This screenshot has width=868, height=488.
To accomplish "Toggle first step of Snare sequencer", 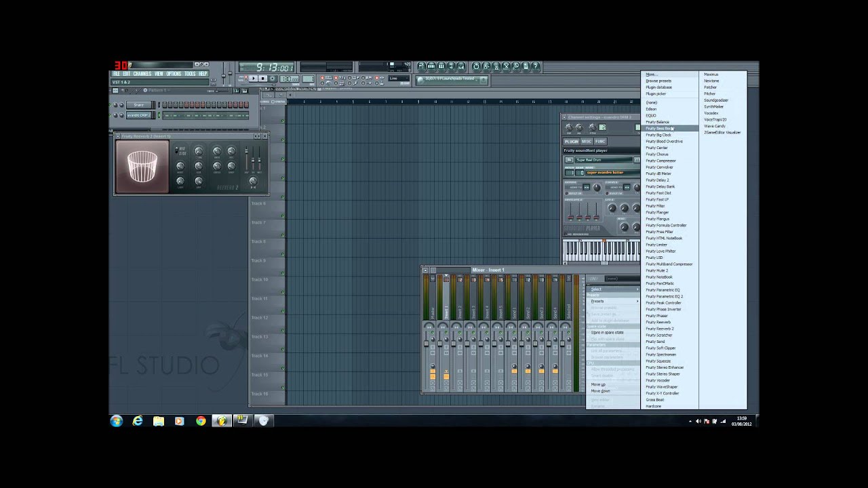I will pos(165,105).
